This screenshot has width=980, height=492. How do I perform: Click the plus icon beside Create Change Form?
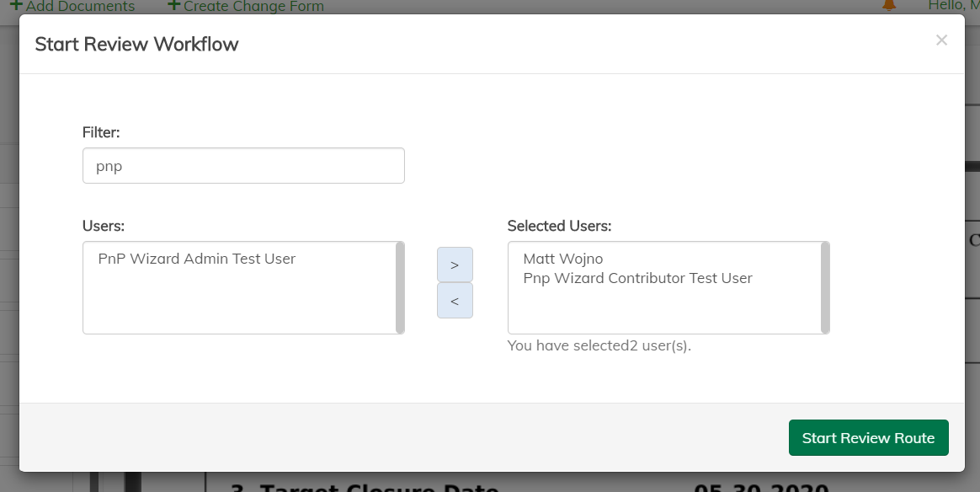click(173, 5)
